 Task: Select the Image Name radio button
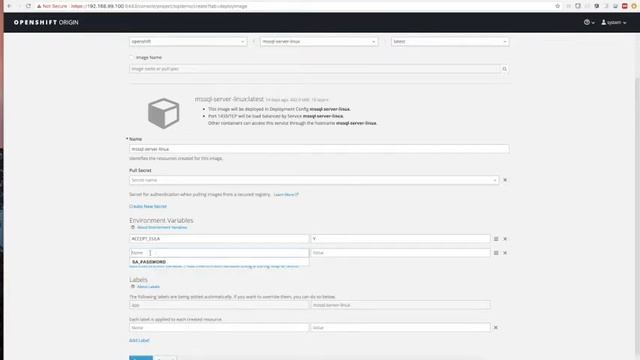pyautogui.click(x=132, y=58)
